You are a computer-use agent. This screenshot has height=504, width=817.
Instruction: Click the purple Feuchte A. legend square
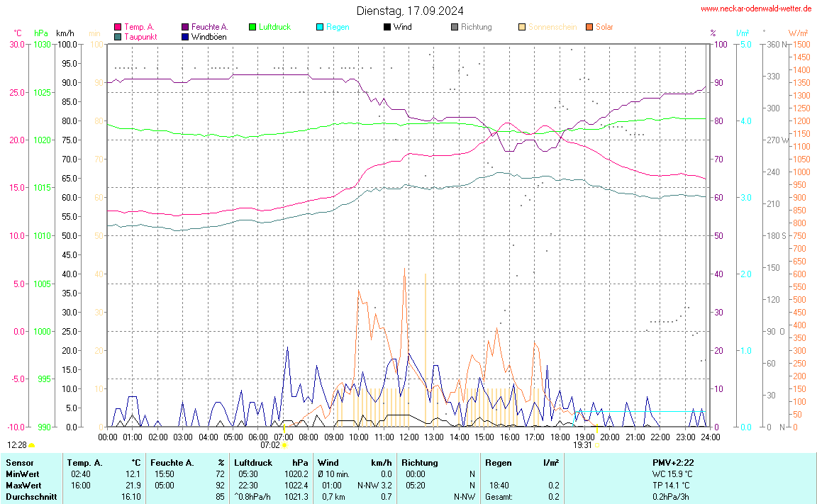click(x=185, y=27)
